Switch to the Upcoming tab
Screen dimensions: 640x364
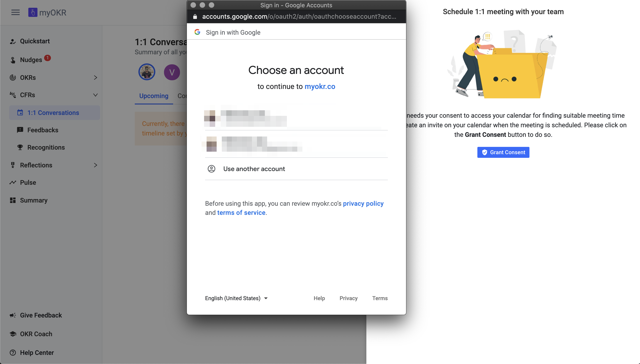point(154,96)
